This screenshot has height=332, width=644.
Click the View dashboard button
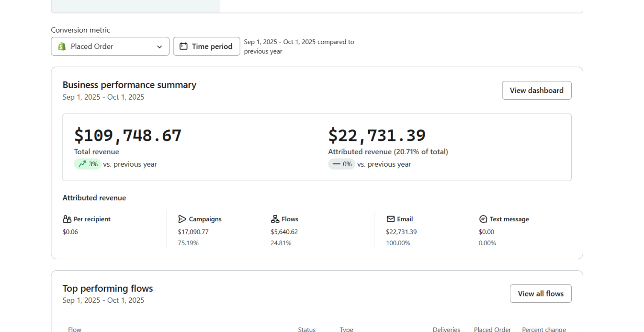click(x=537, y=91)
